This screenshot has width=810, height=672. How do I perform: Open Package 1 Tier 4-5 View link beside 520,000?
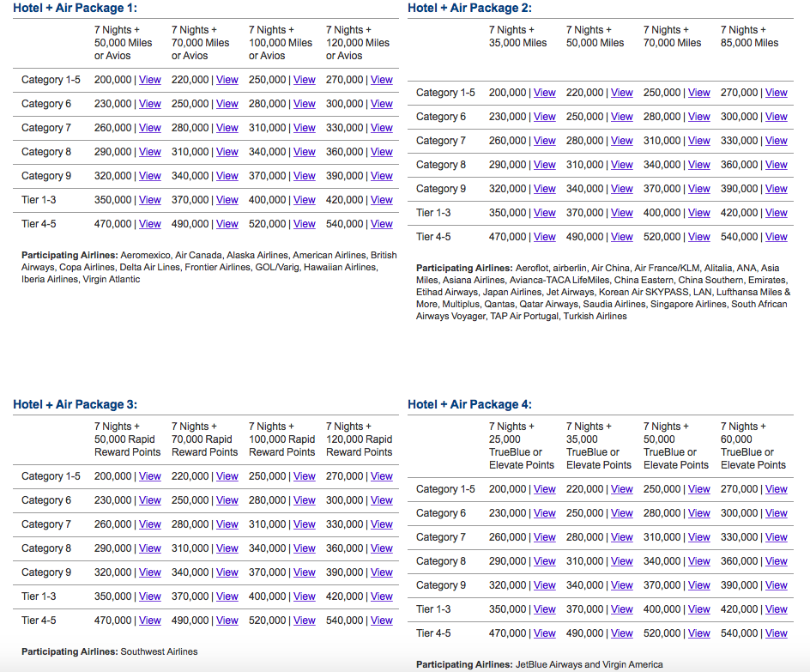pos(305,224)
